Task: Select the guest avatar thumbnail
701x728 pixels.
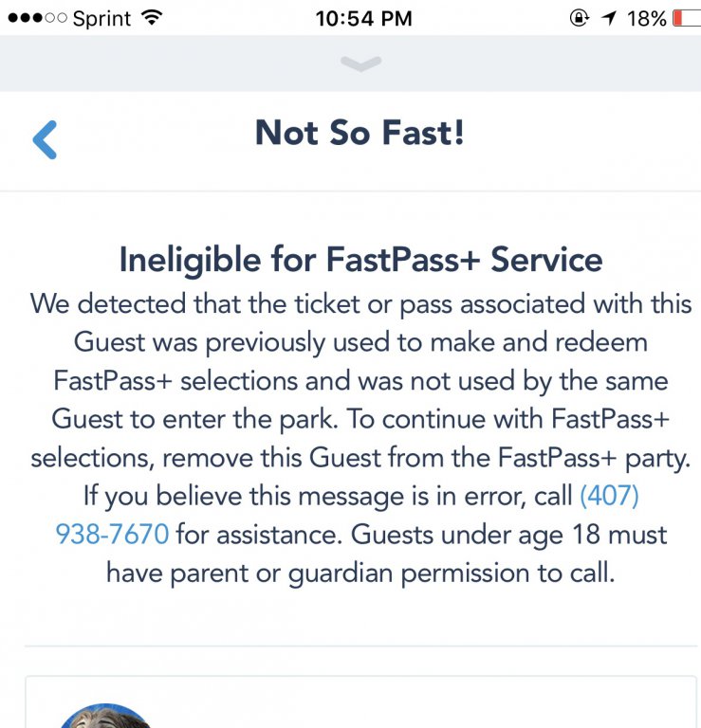Action: point(104,717)
